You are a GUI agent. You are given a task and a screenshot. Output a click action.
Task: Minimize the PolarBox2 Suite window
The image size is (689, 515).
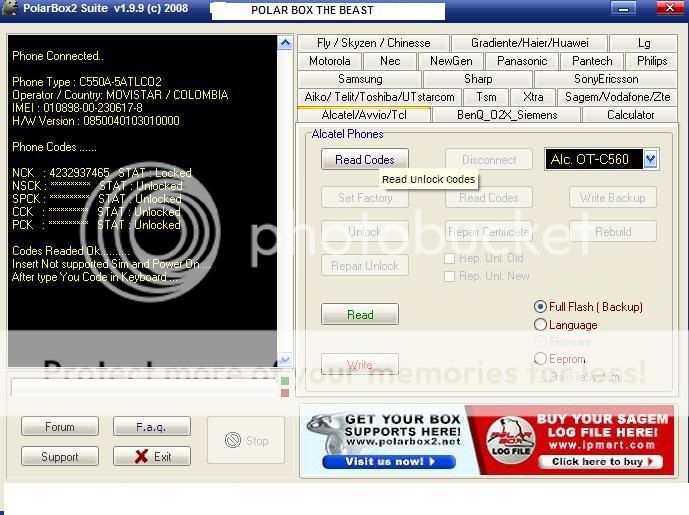tap(623, 8)
